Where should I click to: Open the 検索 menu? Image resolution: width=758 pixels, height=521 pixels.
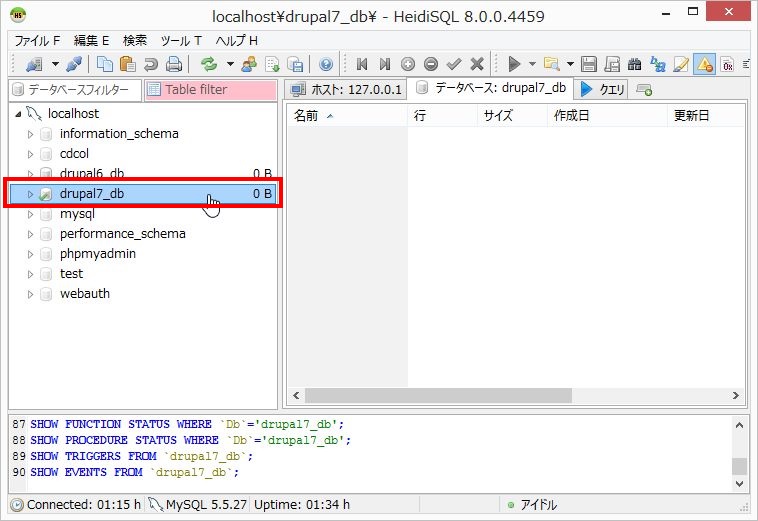135,41
